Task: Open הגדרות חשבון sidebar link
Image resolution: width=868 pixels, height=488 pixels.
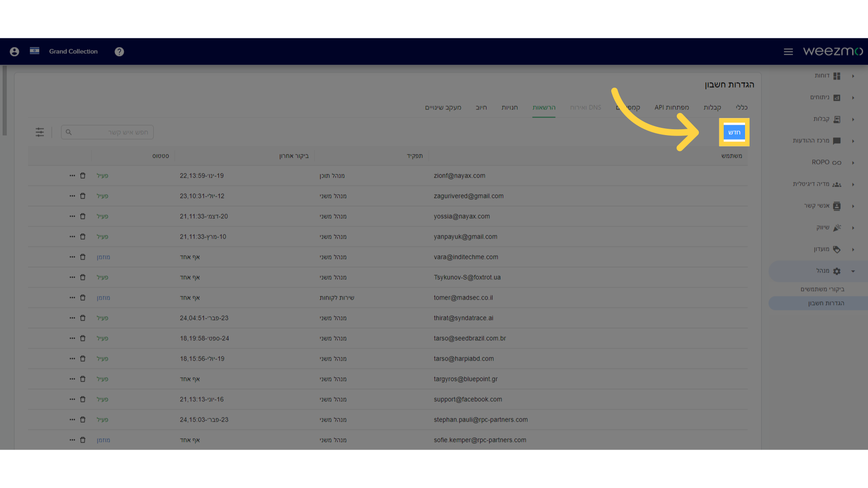Action: click(x=826, y=303)
